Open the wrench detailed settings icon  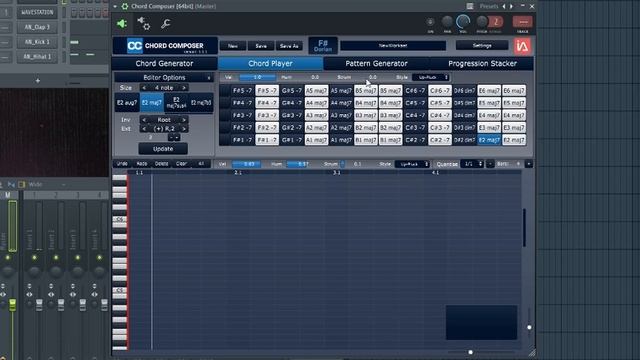click(165, 24)
